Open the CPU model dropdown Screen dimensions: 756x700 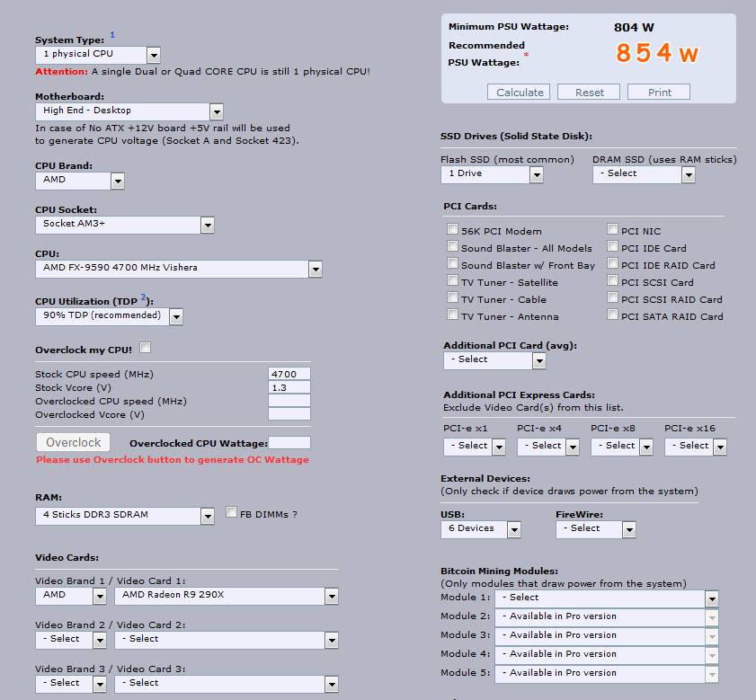(x=178, y=269)
